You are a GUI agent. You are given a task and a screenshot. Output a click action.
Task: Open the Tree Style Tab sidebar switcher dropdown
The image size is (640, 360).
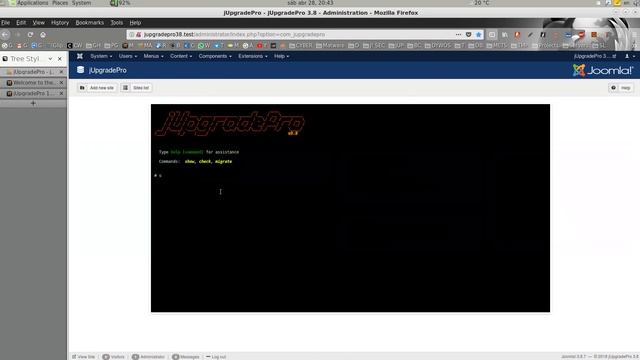[50, 59]
